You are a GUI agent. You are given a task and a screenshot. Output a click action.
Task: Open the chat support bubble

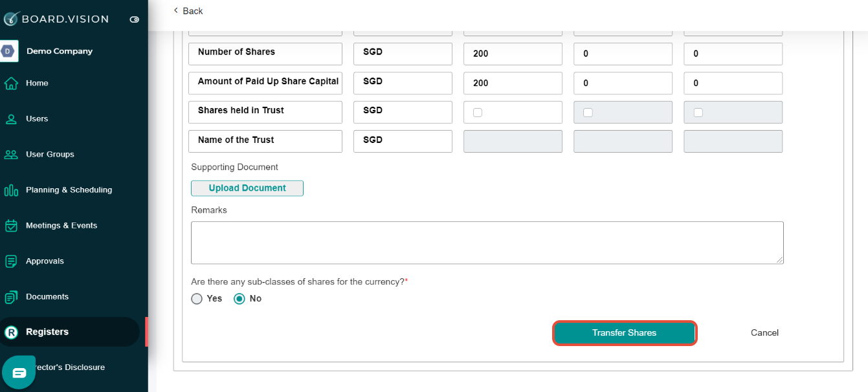(18, 372)
